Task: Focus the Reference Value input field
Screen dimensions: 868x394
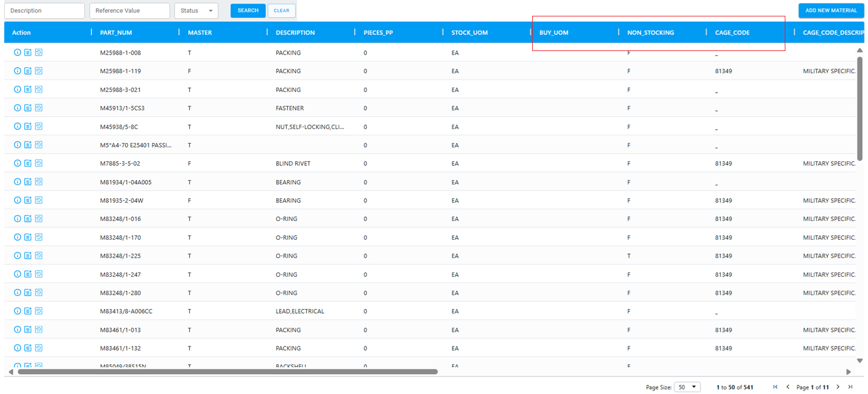Action: point(130,11)
